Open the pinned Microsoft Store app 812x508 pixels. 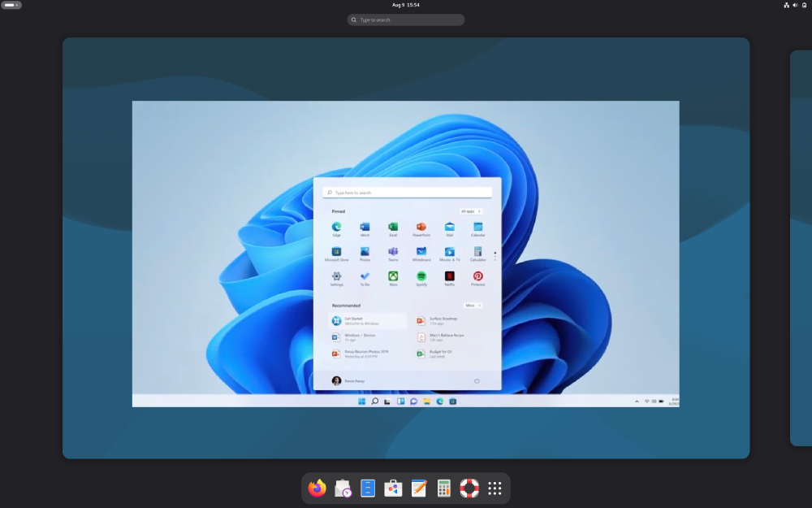tap(337, 254)
